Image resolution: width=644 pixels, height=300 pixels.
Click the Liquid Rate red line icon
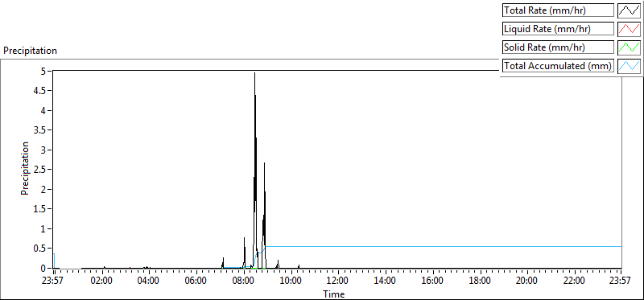click(629, 28)
